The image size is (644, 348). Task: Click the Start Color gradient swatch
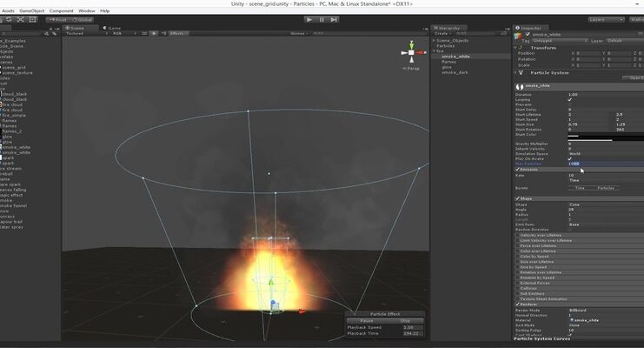coord(606,136)
